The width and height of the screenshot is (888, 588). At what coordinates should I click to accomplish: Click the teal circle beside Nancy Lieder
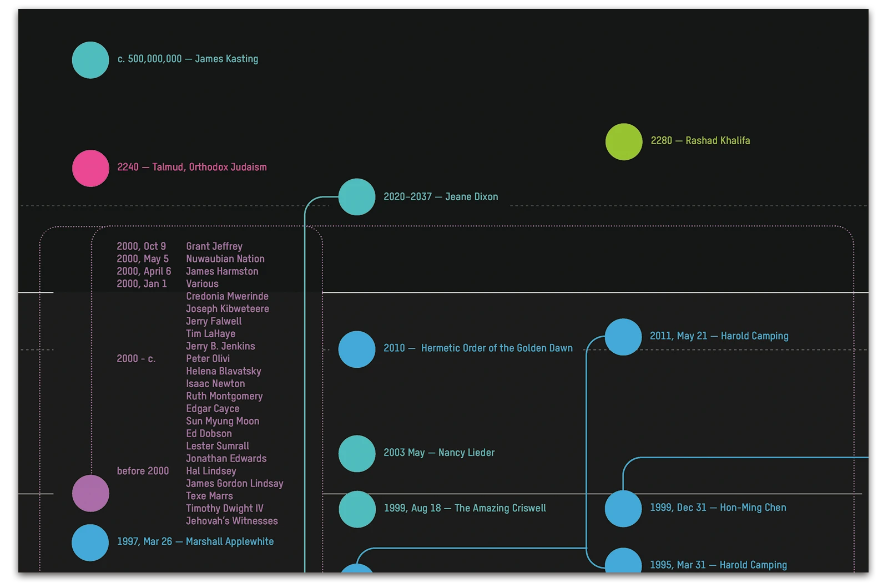coord(357,454)
